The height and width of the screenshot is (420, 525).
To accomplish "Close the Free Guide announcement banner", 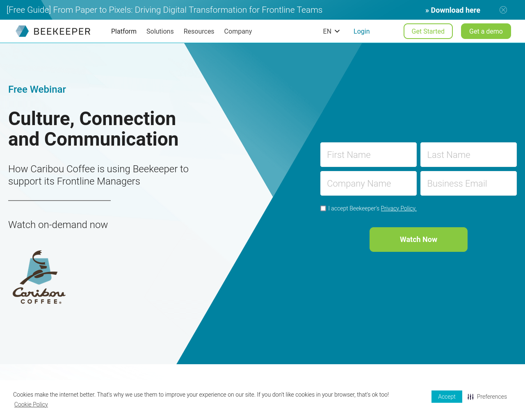I will [503, 10].
